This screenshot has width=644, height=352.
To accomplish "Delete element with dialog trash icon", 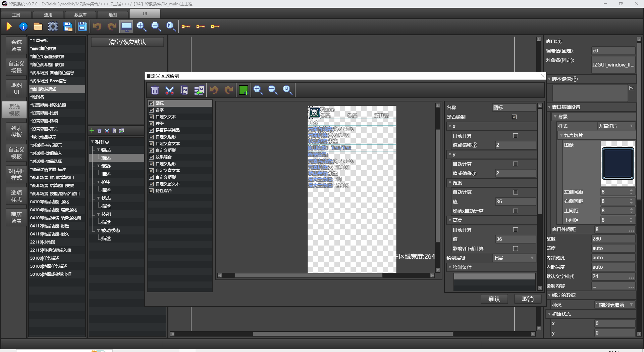I will pyautogui.click(x=155, y=90).
